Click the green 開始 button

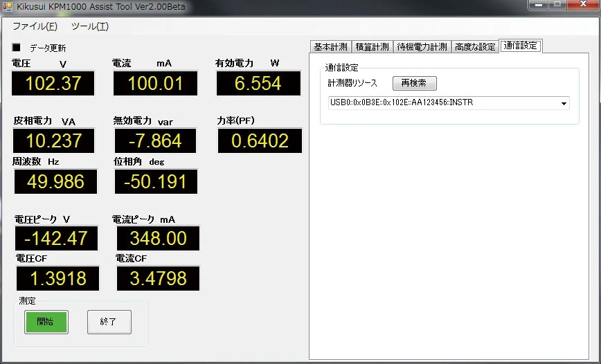[x=46, y=322]
